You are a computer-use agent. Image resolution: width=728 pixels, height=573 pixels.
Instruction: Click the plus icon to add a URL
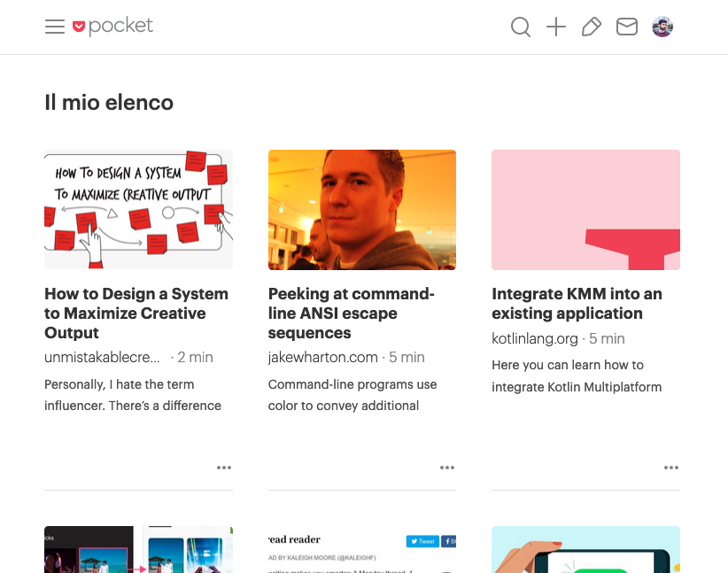556,27
